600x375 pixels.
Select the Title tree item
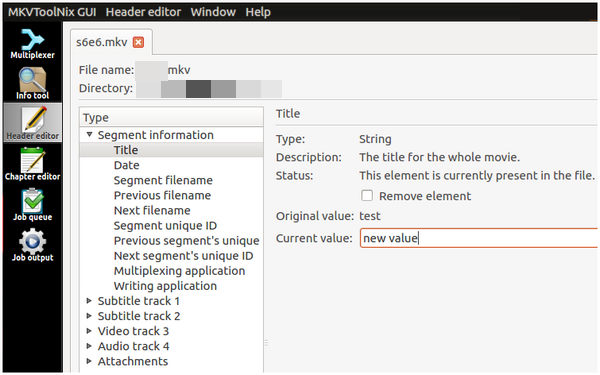point(171,150)
